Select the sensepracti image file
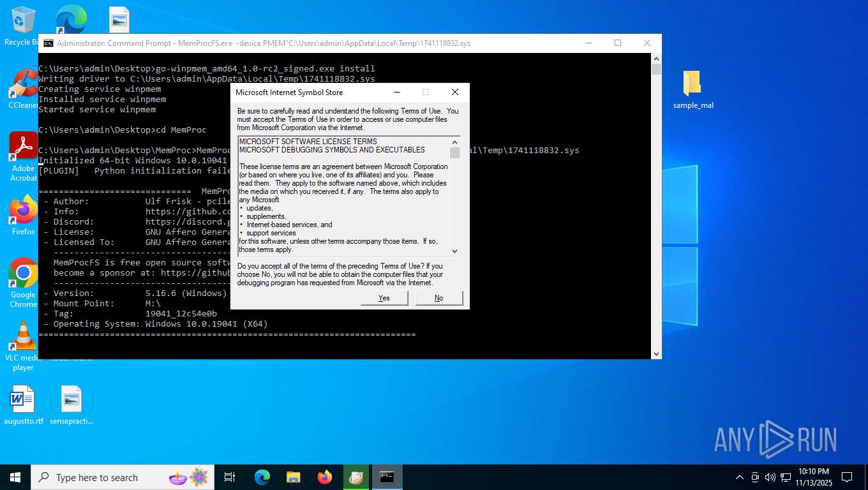This screenshot has width=868, height=490. (x=71, y=406)
